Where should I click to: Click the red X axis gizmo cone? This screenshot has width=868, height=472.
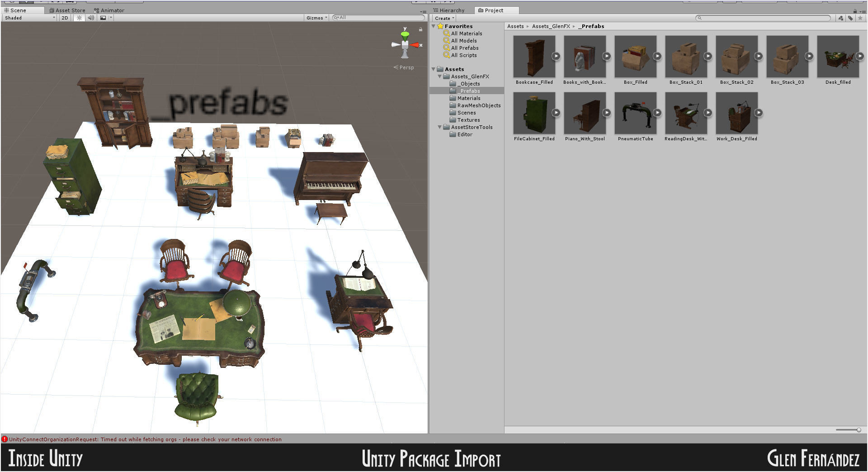point(415,45)
